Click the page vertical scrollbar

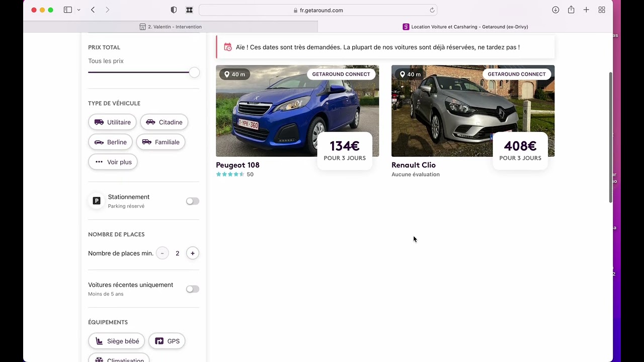[610, 137]
